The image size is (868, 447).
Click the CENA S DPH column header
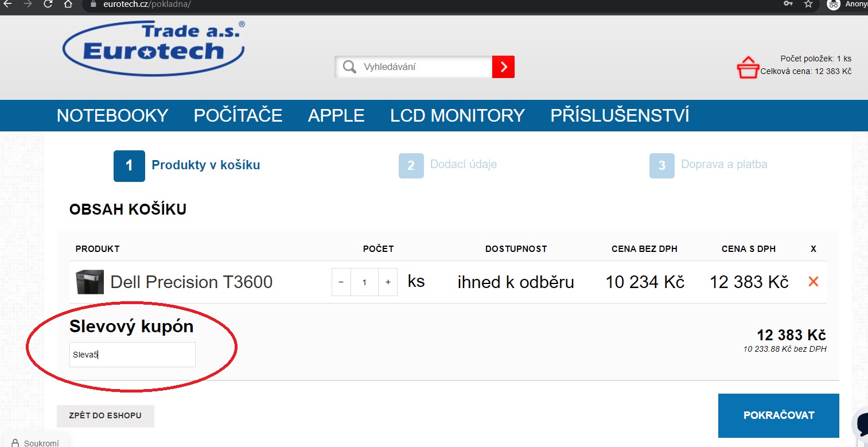(x=749, y=249)
